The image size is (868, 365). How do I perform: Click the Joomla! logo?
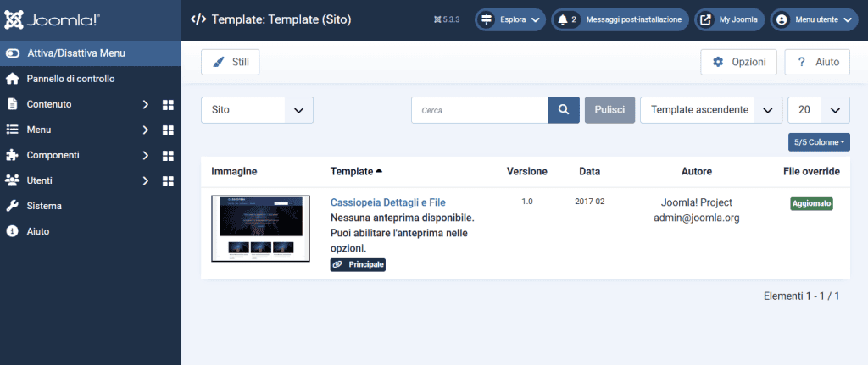click(53, 20)
